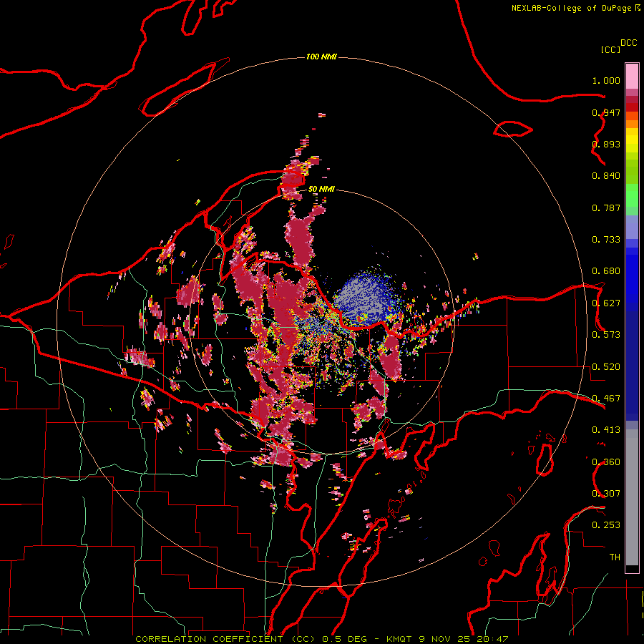Click the gray band near the bottom of the color bar
The width and height of the screenshot is (644, 644).
(x=632, y=497)
